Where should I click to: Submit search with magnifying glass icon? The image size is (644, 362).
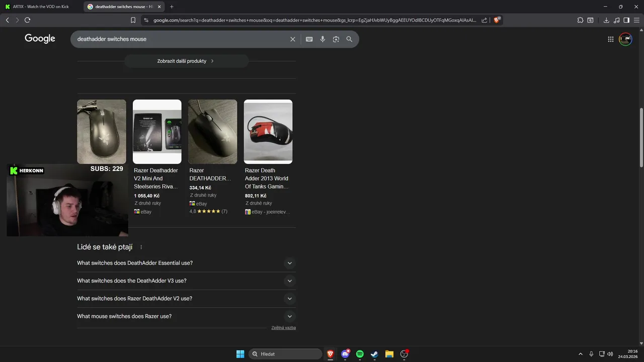click(349, 39)
